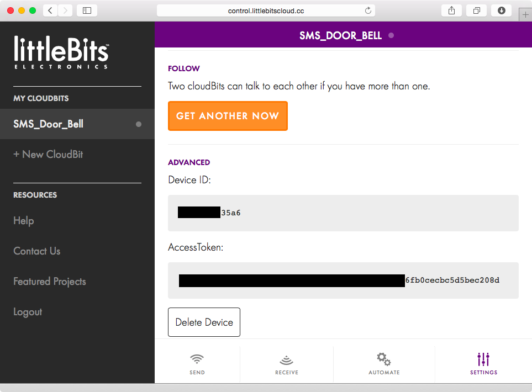Open the Downloads arrow icon

[502, 10]
